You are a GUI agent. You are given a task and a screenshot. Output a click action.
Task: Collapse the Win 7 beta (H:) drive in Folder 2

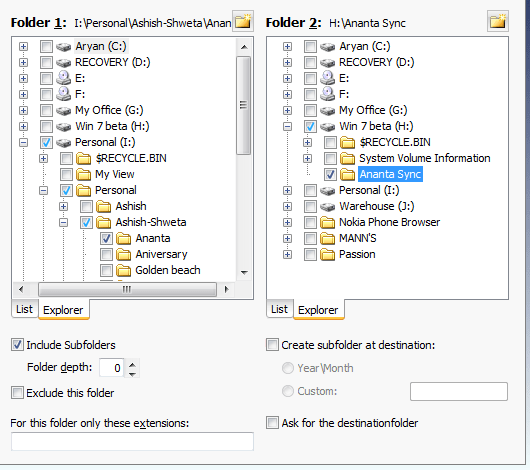pos(287,126)
